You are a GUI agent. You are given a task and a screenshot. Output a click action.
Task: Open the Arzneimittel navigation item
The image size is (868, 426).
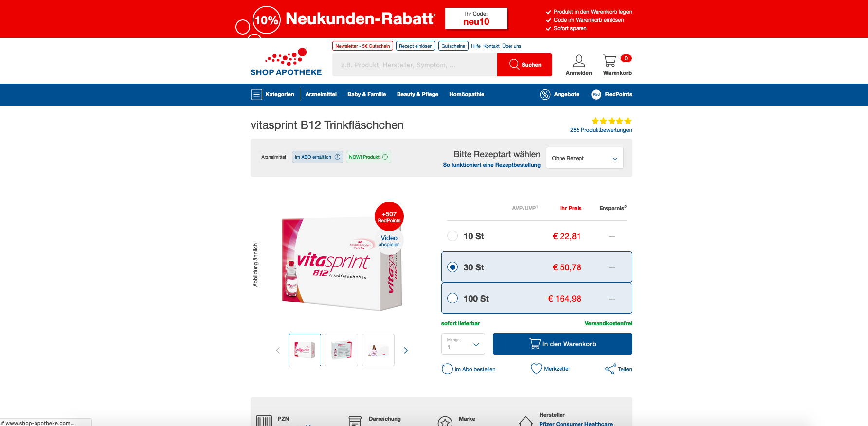tap(321, 94)
